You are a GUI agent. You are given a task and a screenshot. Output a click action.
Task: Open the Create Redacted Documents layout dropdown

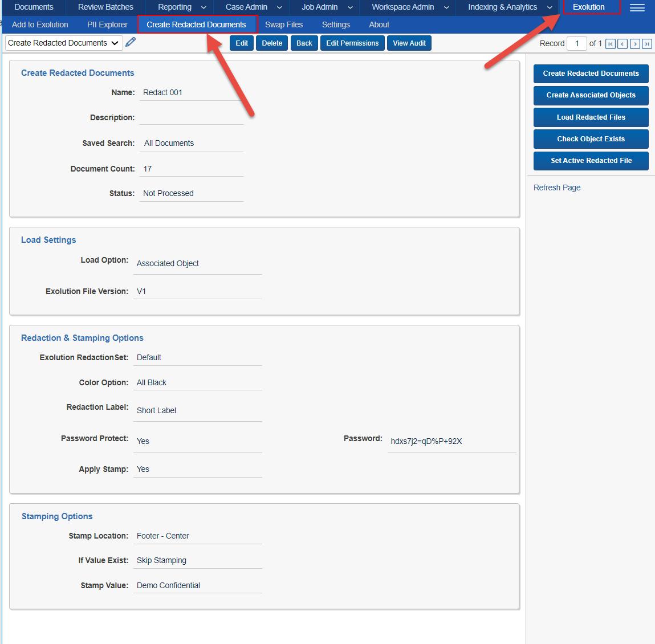pos(64,43)
